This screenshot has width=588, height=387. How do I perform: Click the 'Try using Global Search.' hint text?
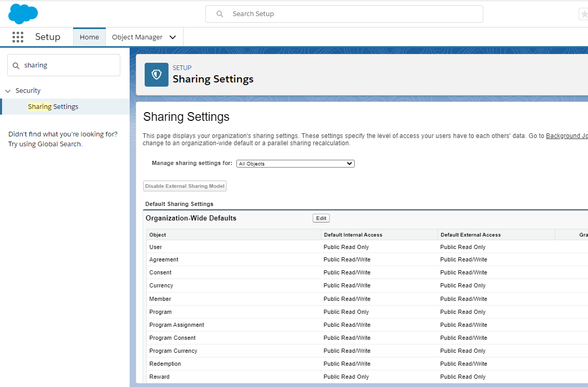click(x=46, y=144)
